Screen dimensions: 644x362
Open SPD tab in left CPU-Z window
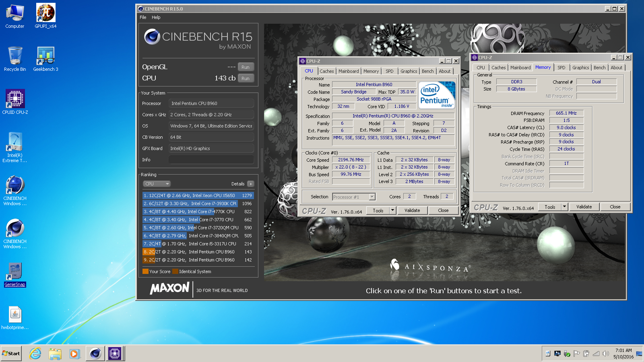[x=390, y=71]
